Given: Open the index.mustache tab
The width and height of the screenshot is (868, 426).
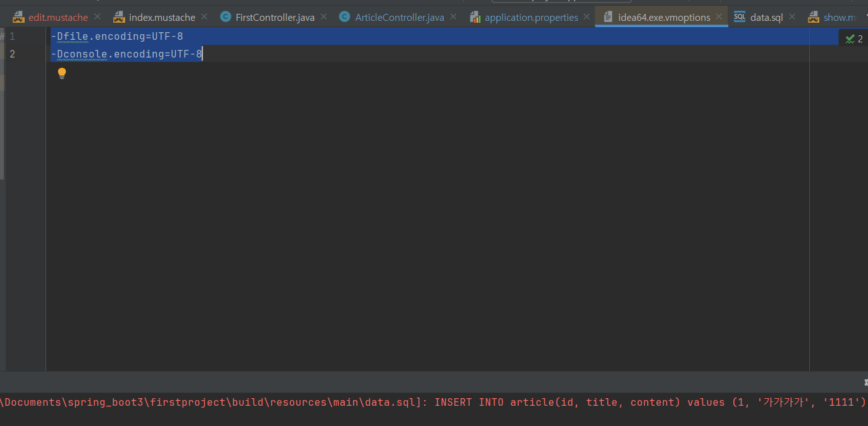Looking at the screenshot, I should tap(162, 17).
